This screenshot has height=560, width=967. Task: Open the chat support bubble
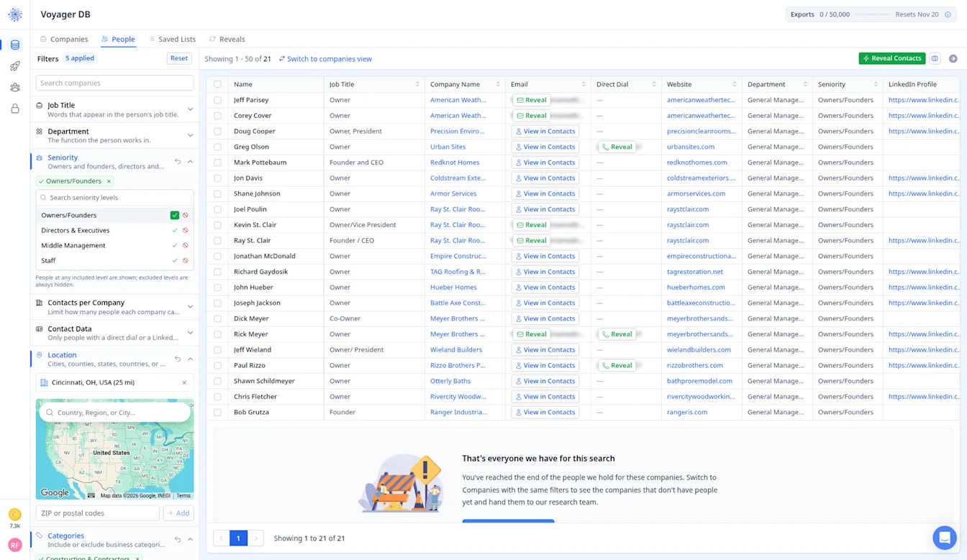coord(945,538)
